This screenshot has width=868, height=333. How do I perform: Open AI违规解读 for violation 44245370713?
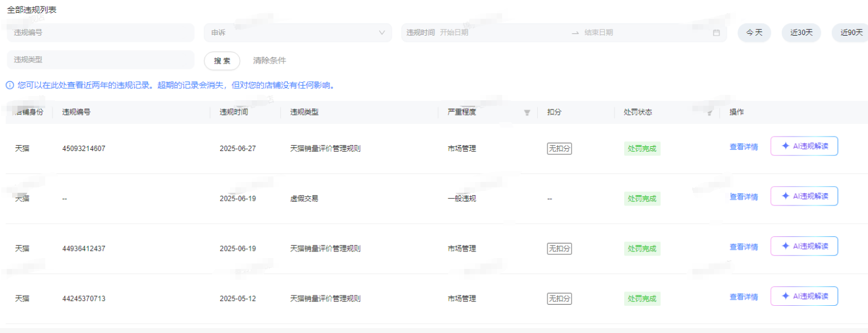(804, 296)
